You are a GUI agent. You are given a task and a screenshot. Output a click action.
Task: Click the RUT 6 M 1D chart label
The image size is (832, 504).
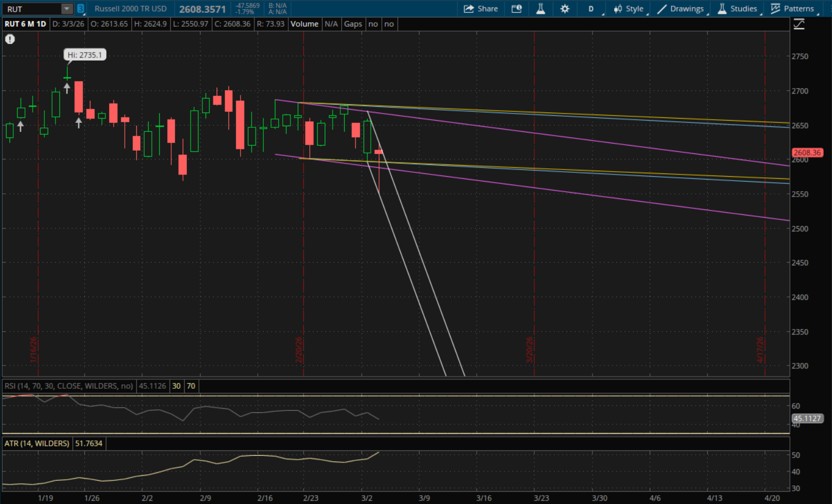point(25,24)
